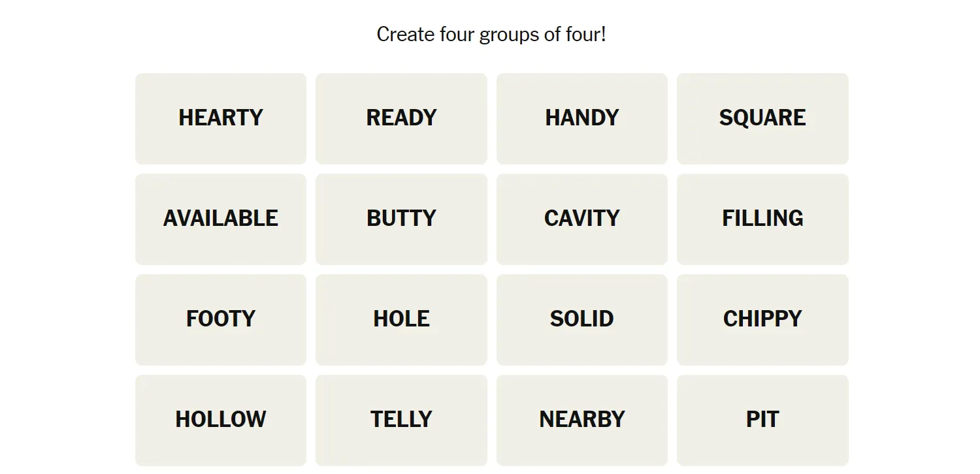
Task: Toggle selection on the HOLLOW card
Action: (x=221, y=420)
